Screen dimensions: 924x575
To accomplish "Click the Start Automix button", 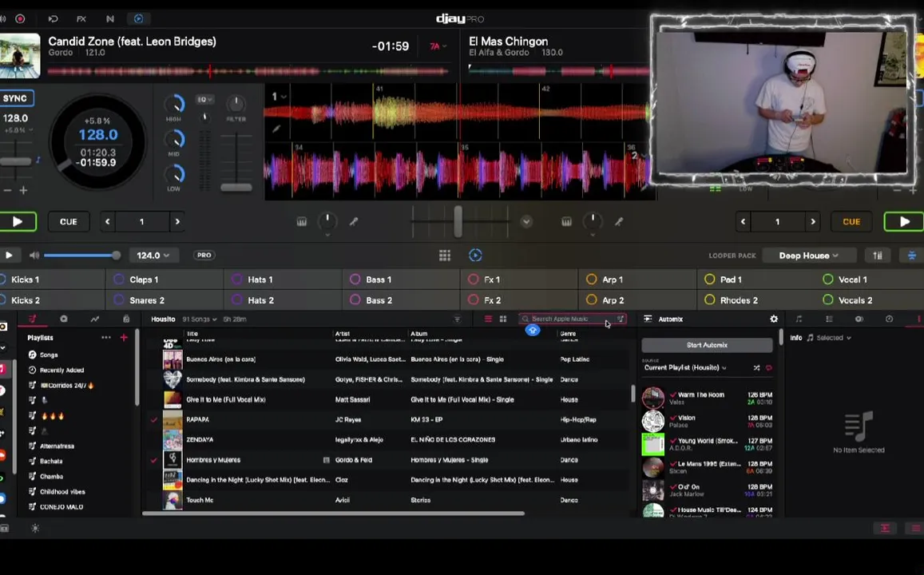I will pos(707,345).
